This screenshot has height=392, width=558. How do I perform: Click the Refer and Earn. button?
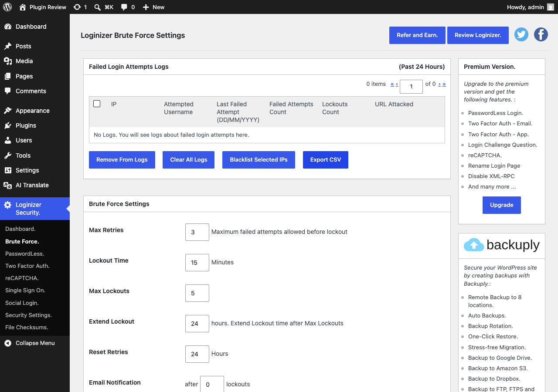click(417, 35)
